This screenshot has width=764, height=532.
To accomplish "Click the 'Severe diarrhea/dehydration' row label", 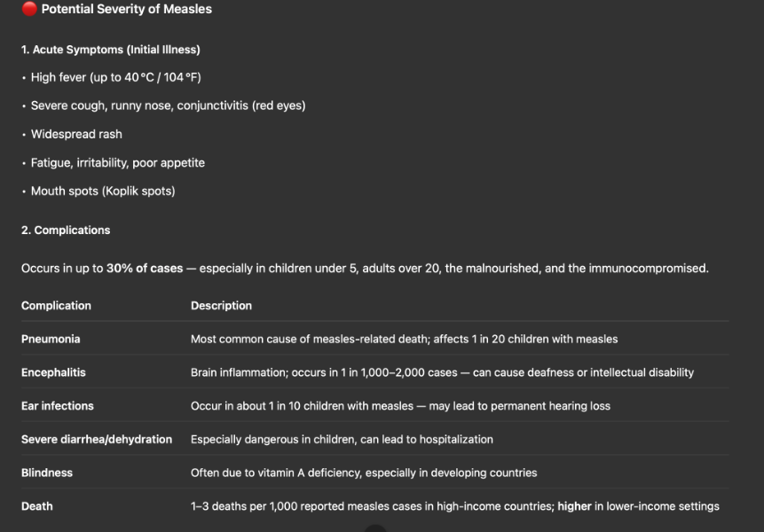I will pyautogui.click(x=97, y=439).
